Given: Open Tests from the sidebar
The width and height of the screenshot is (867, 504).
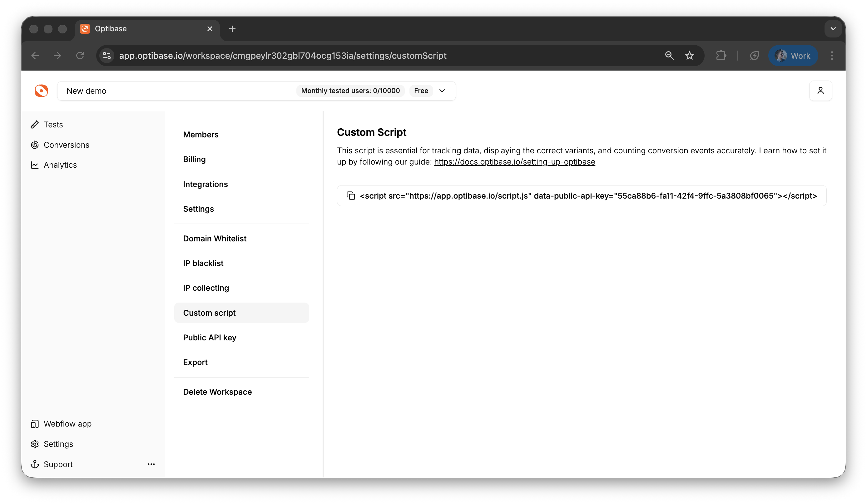Looking at the screenshot, I should (x=53, y=125).
